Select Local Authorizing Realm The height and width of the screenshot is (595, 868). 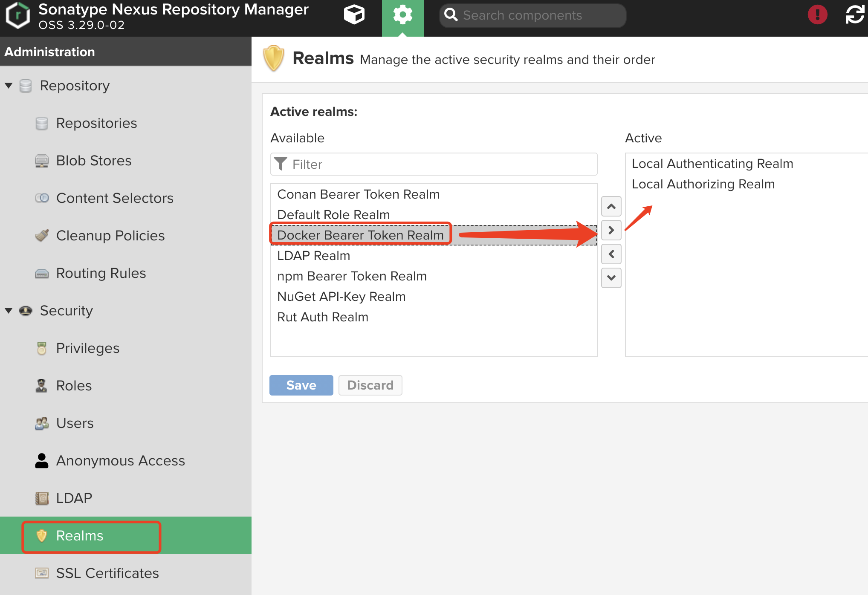tap(746, 184)
